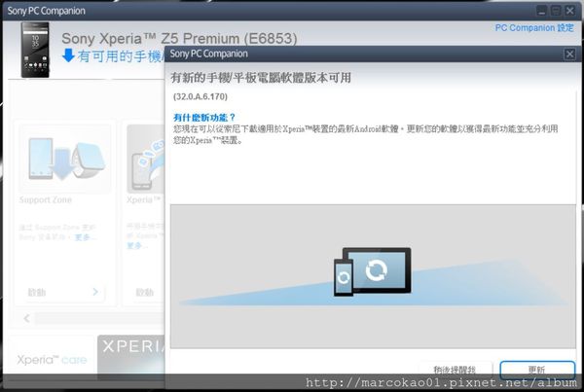Click the 稍後提醒我 remind me later button
This screenshot has width=584, height=392.
tap(455, 370)
